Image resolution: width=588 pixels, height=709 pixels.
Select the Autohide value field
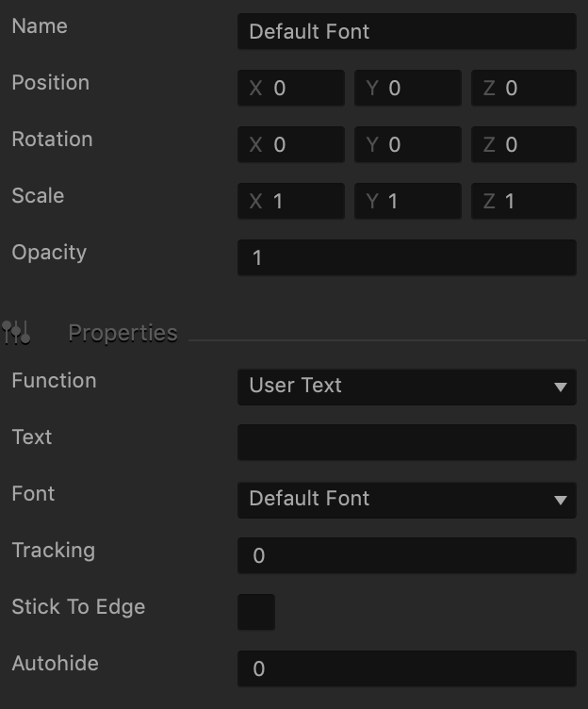point(407,668)
